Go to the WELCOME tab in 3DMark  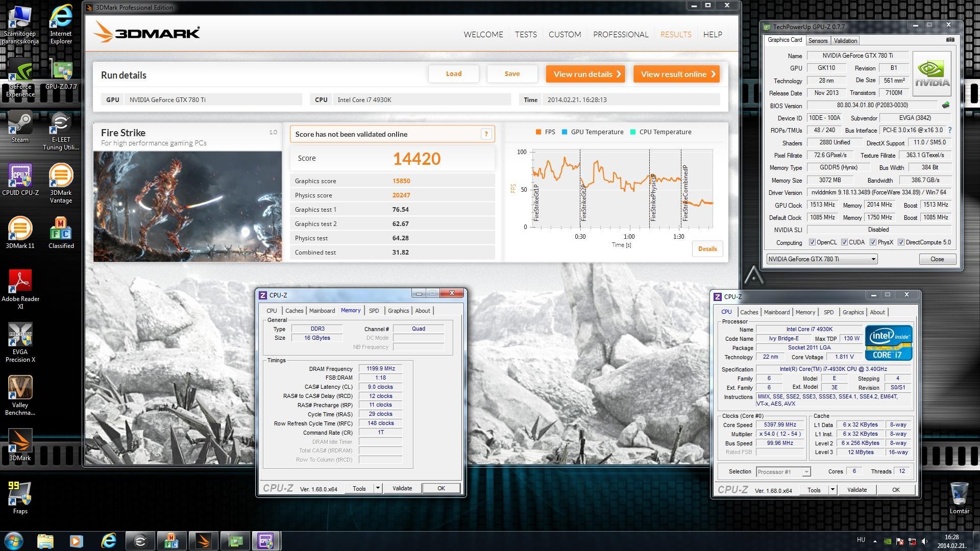tap(483, 35)
